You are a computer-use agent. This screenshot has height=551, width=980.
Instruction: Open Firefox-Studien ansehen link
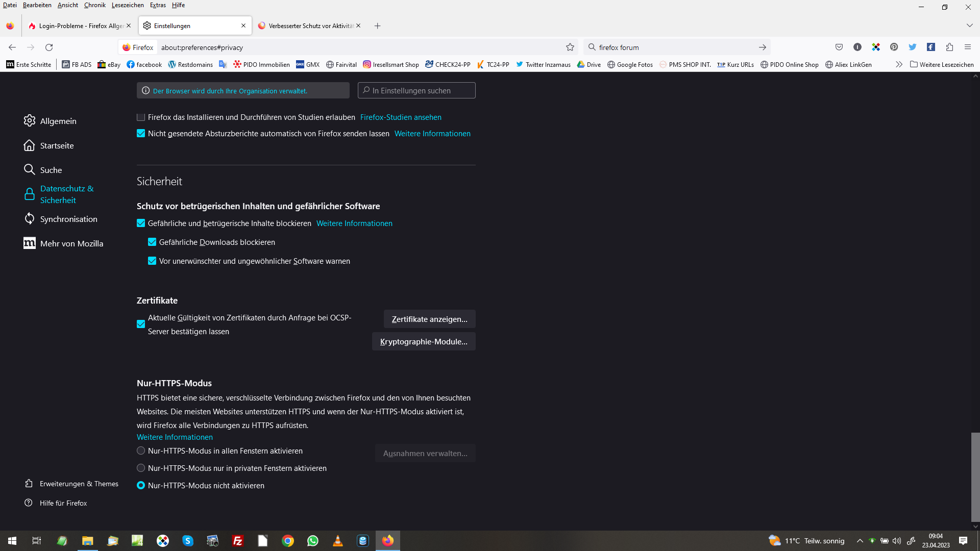click(401, 117)
